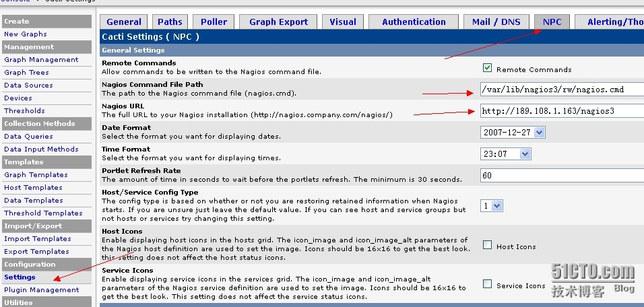The image size is (644, 307).
Task: Open Data Input Methods
Action: (x=41, y=149)
